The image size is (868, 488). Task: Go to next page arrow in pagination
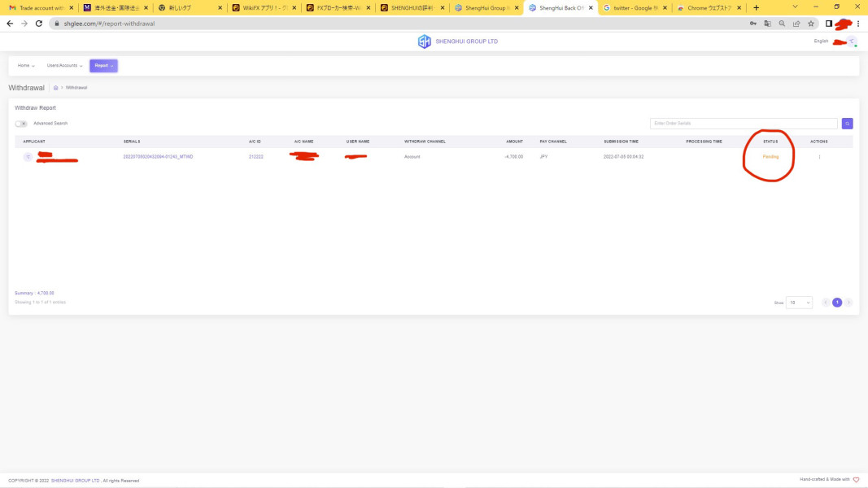pyautogui.click(x=848, y=303)
